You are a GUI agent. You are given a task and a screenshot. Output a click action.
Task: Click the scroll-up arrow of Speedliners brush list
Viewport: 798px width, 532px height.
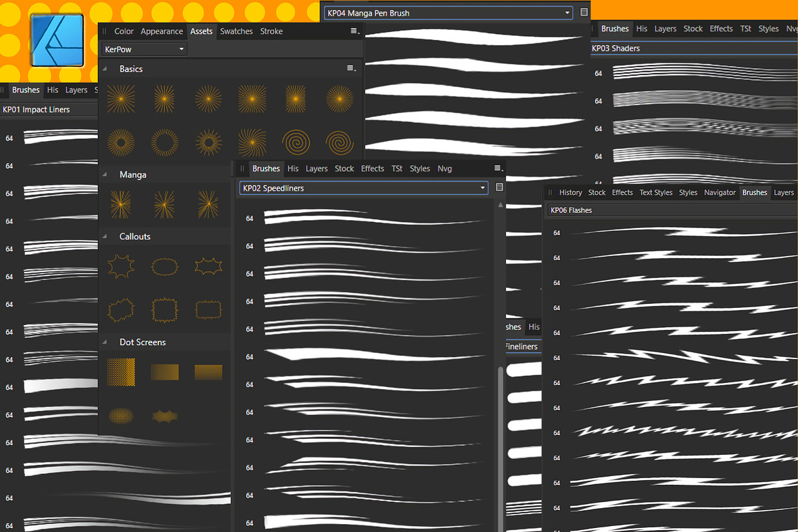(501, 205)
